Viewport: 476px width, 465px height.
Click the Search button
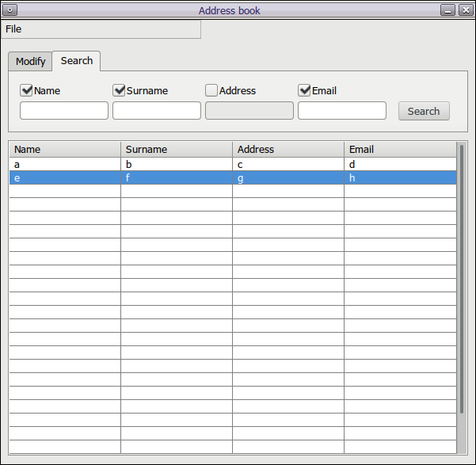(x=424, y=111)
